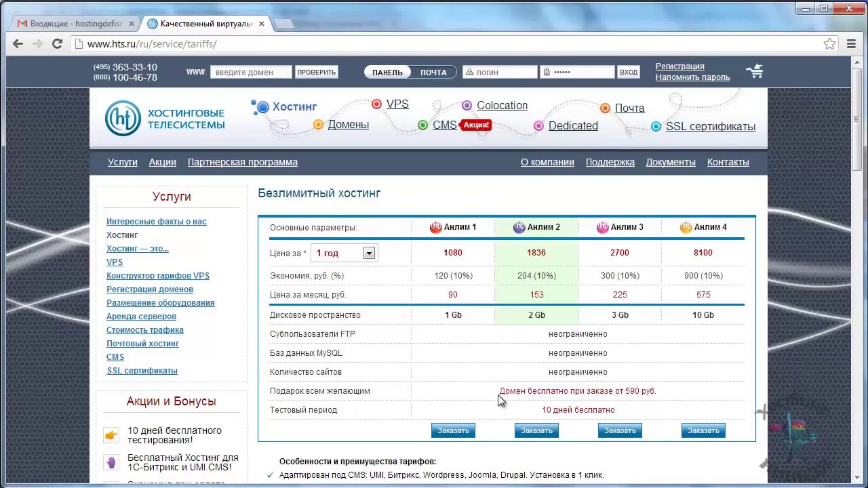Click the yellow Домены bullet icon
The height and width of the screenshot is (488, 868).
(319, 125)
